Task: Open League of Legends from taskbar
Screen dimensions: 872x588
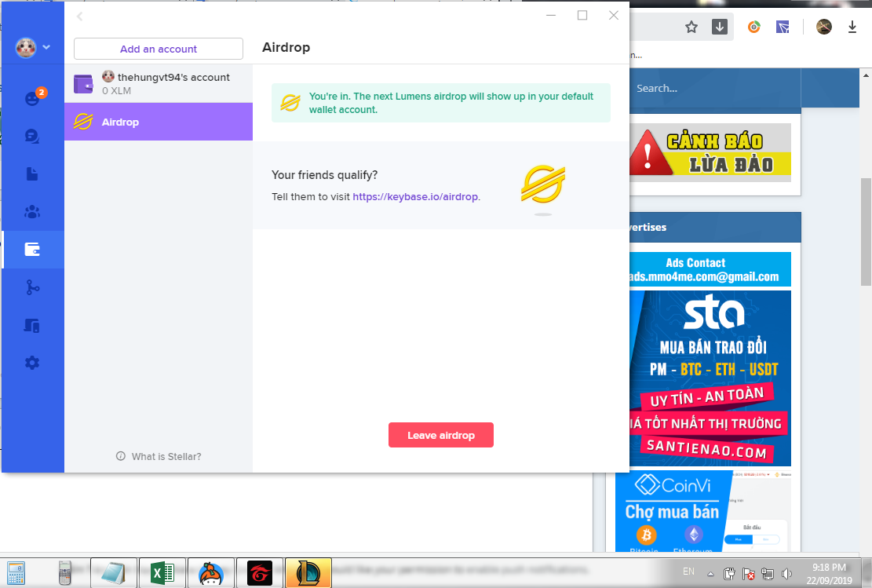Action: [308, 573]
